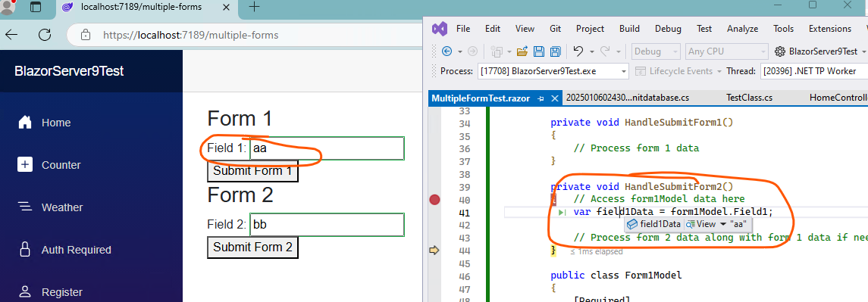The height and width of the screenshot is (302, 868).
Task: Click the Home house icon in sidebar
Action: point(25,123)
